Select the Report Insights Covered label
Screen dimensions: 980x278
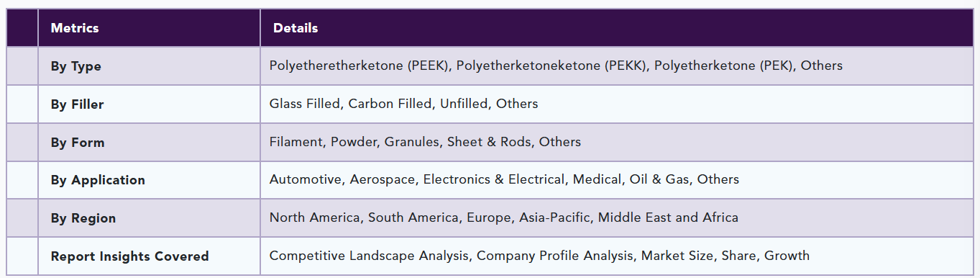click(x=129, y=256)
